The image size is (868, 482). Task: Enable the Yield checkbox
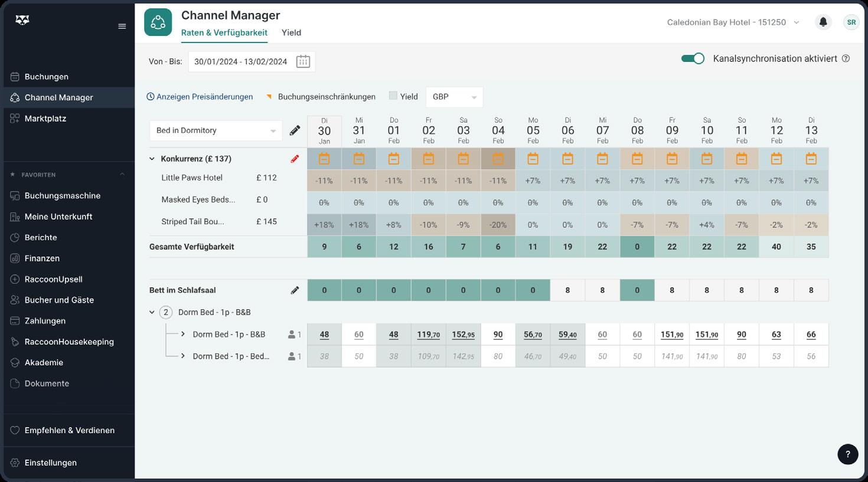coord(393,96)
